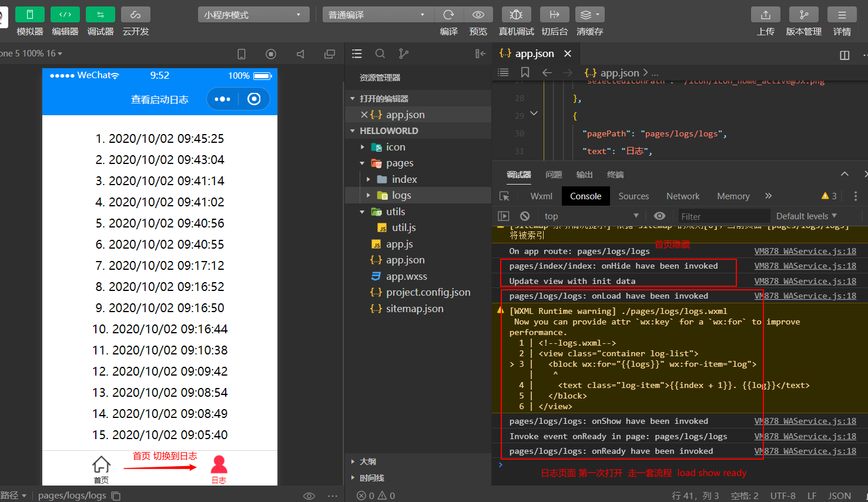Open the top context dropdown

[x=591, y=216]
